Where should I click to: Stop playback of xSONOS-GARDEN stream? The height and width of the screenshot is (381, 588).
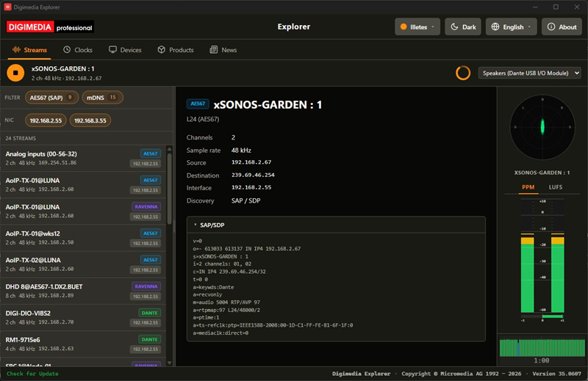pos(15,73)
